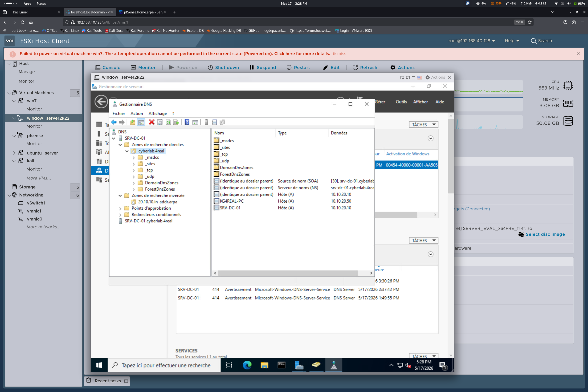
Task: Click Server Manager vertical scrollbar
Action: tap(450, 156)
